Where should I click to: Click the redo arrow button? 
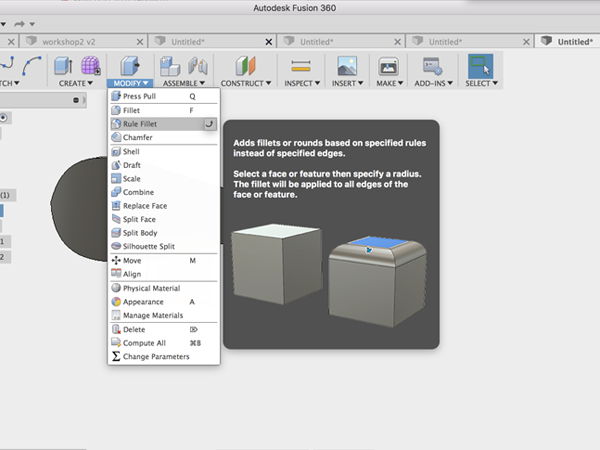tap(19, 24)
